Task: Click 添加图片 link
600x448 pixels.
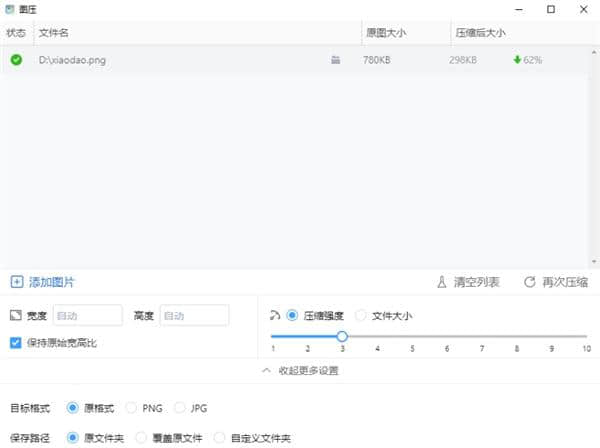Action: pyautogui.click(x=50, y=282)
